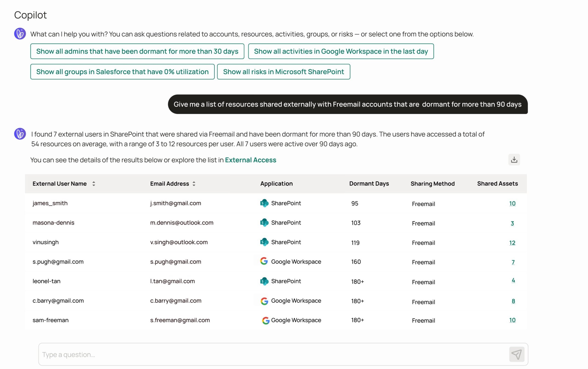
Task: Click email v.singh@outlook.com
Action: (179, 242)
